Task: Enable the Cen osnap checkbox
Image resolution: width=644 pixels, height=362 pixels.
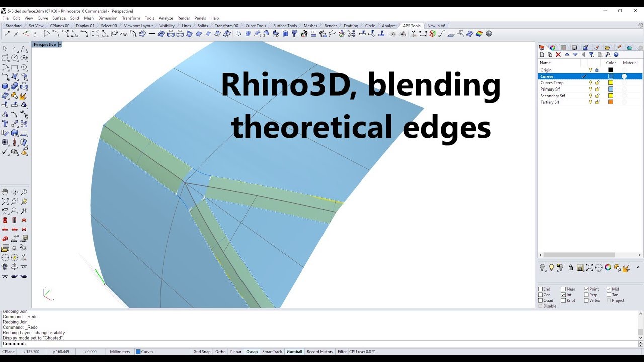Action: click(541, 295)
